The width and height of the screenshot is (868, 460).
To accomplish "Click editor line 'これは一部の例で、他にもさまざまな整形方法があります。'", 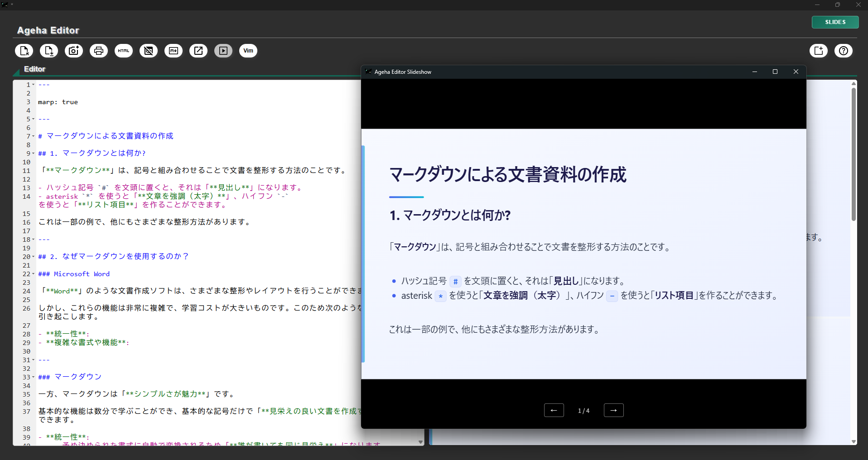I will coord(145,222).
